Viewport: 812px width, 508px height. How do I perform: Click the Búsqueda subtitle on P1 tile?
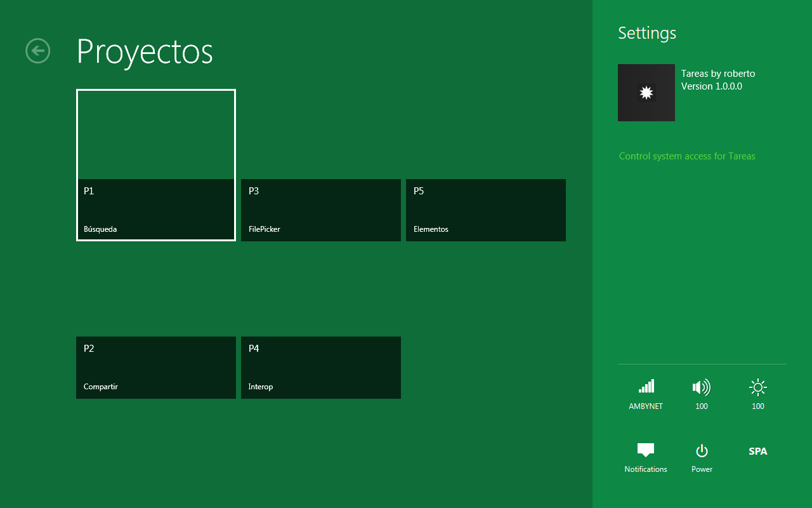(100, 229)
